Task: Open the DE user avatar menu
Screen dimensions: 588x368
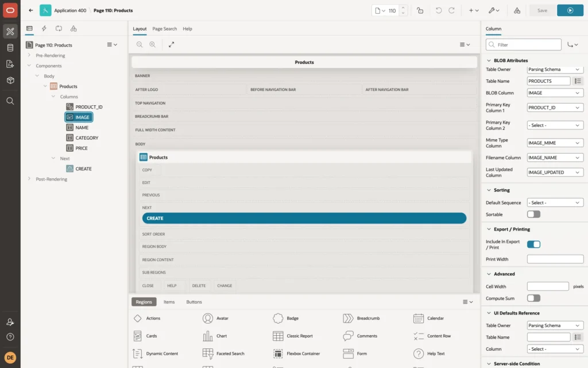Action: click(10, 358)
